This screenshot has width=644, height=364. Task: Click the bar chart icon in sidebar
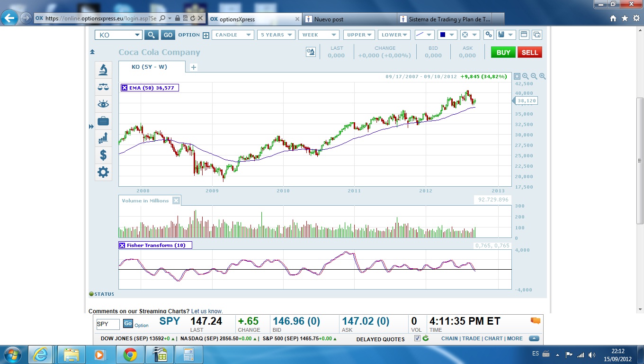(x=103, y=138)
